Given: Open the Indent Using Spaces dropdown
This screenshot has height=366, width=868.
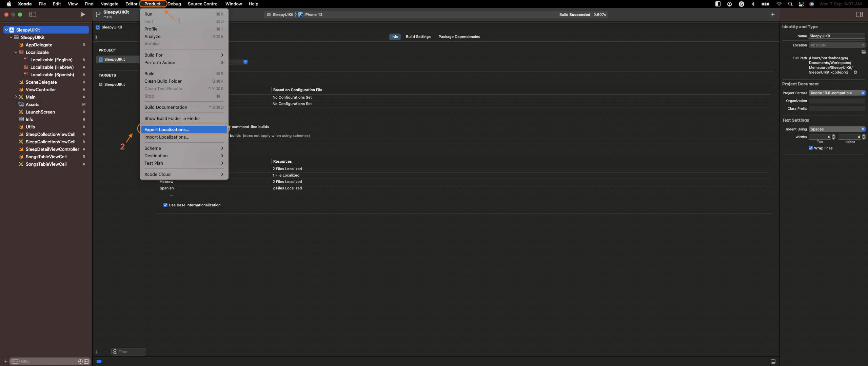Looking at the screenshot, I should click(836, 129).
